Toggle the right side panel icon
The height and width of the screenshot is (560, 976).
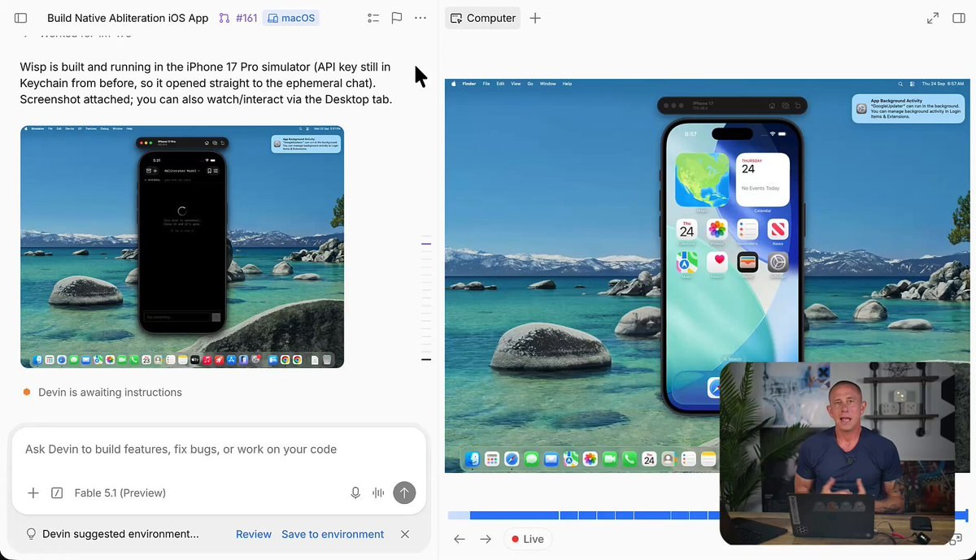[x=958, y=18]
